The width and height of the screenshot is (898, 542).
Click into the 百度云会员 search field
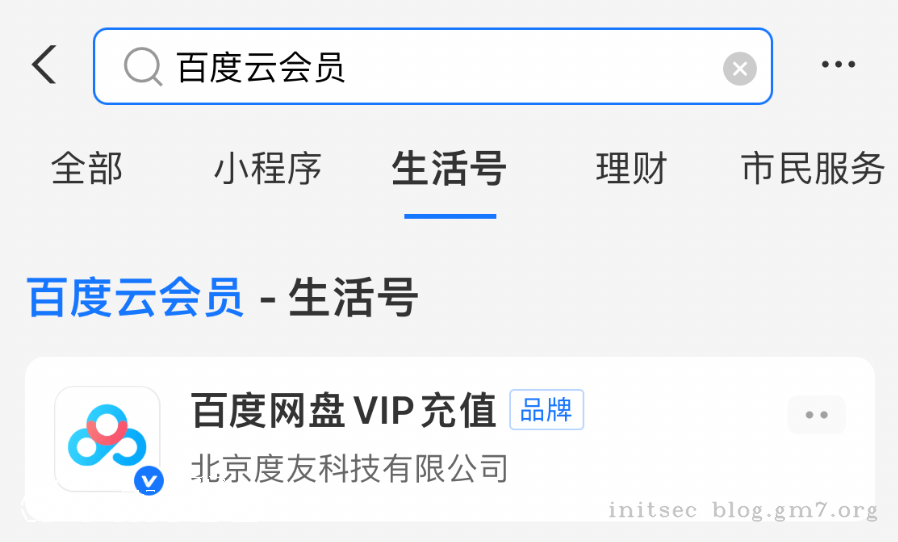pos(433,66)
